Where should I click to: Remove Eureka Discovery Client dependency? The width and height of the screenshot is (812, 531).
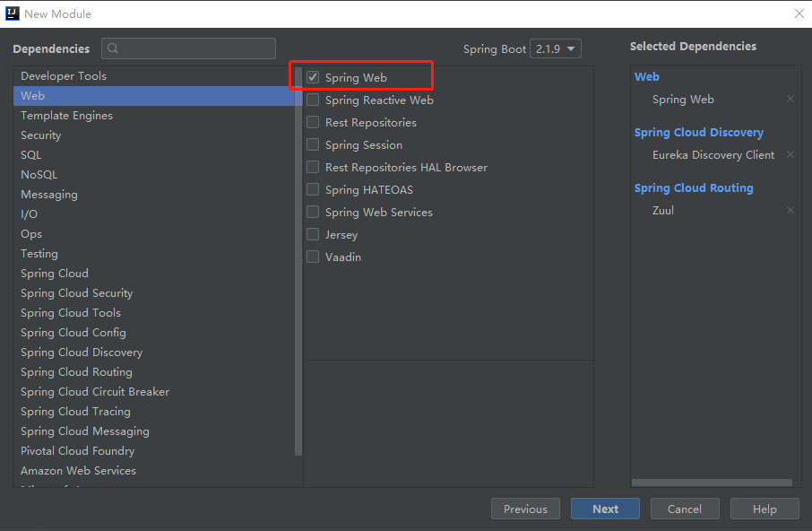click(790, 155)
